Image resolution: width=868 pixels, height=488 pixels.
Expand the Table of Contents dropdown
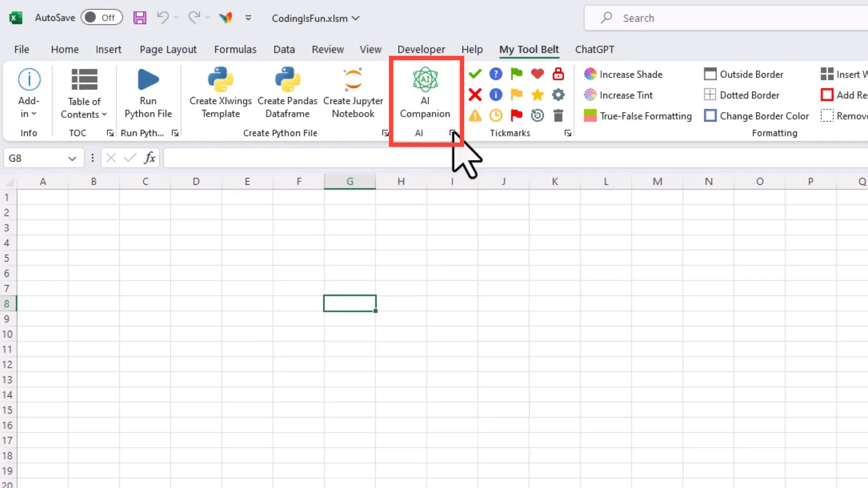(105, 114)
